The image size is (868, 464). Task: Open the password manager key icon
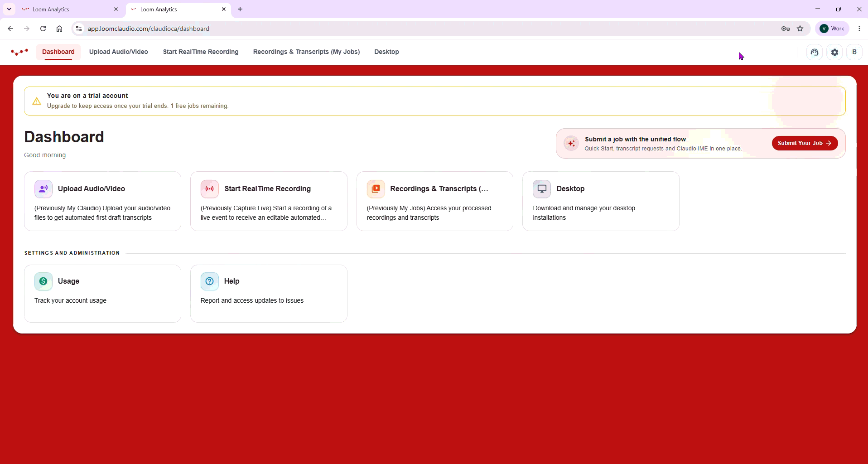pyautogui.click(x=786, y=29)
